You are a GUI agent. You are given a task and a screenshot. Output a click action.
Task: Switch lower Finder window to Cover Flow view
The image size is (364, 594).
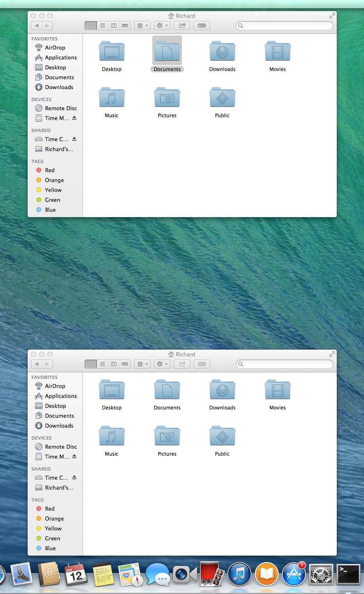[125, 364]
